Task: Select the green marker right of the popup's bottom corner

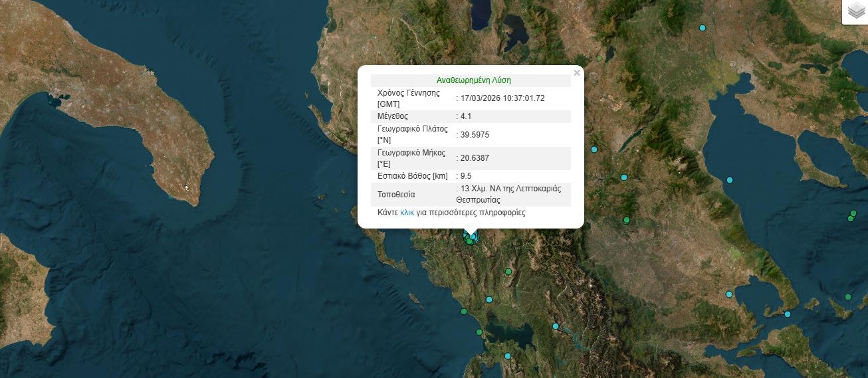Action: [626, 220]
